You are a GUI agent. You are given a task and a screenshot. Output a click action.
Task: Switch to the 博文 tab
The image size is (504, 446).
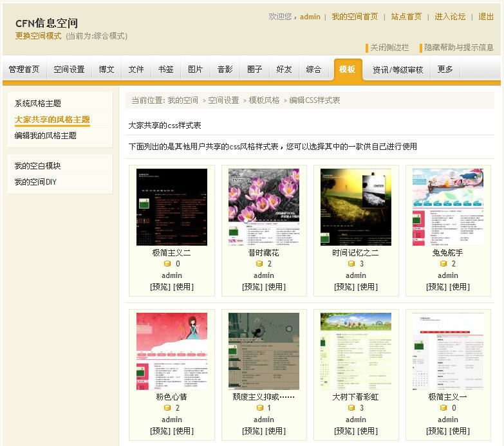pos(107,70)
